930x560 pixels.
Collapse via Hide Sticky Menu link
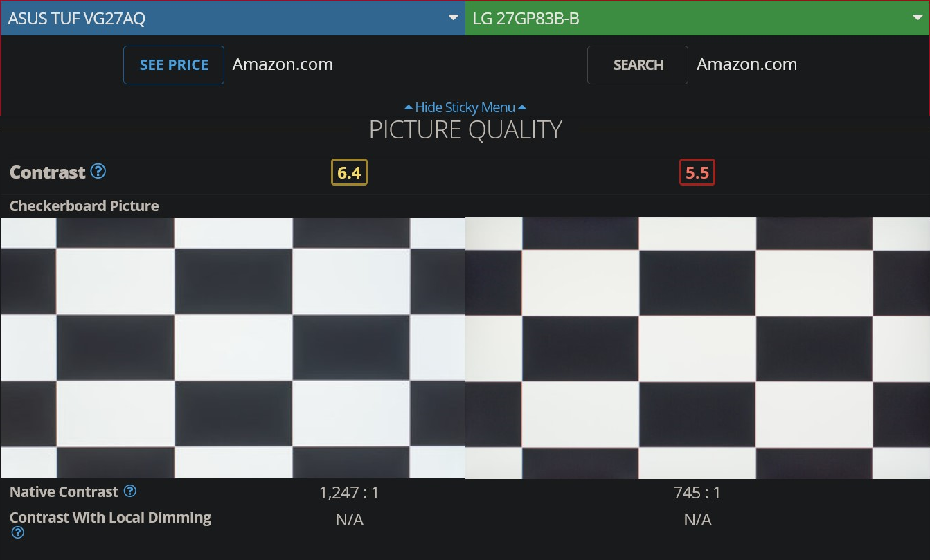coord(465,107)
